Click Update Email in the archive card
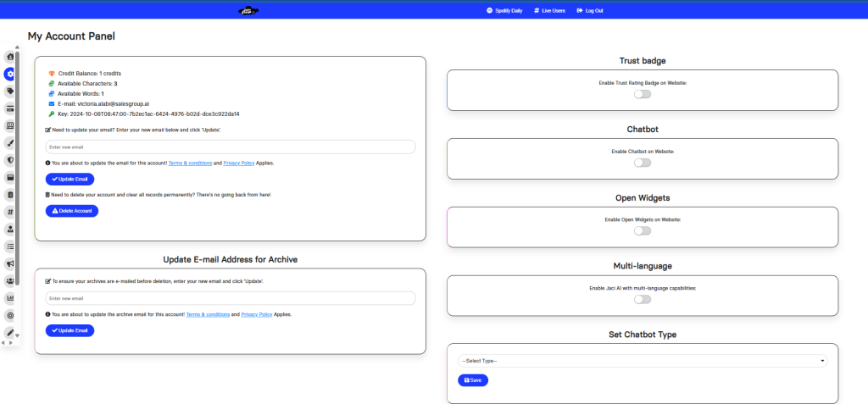868x404 pixels. point(70,330)
